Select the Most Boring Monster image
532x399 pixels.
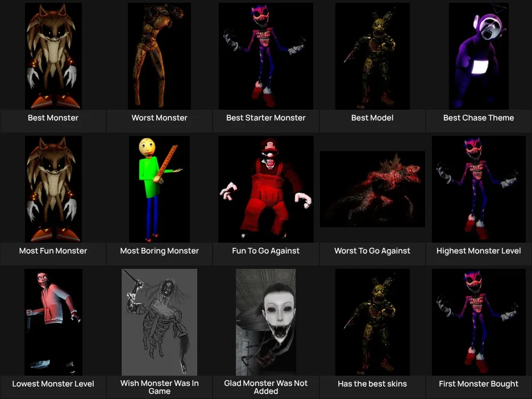159,189
